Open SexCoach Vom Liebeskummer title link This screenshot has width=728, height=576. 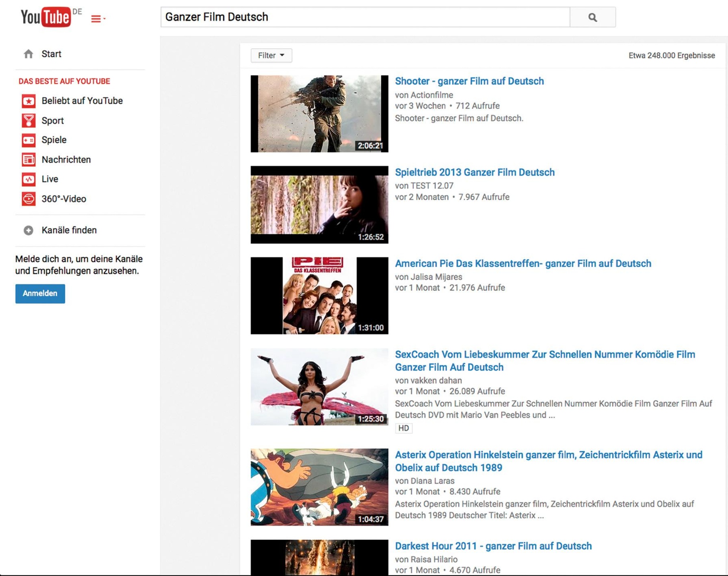(x=545, y=361)
